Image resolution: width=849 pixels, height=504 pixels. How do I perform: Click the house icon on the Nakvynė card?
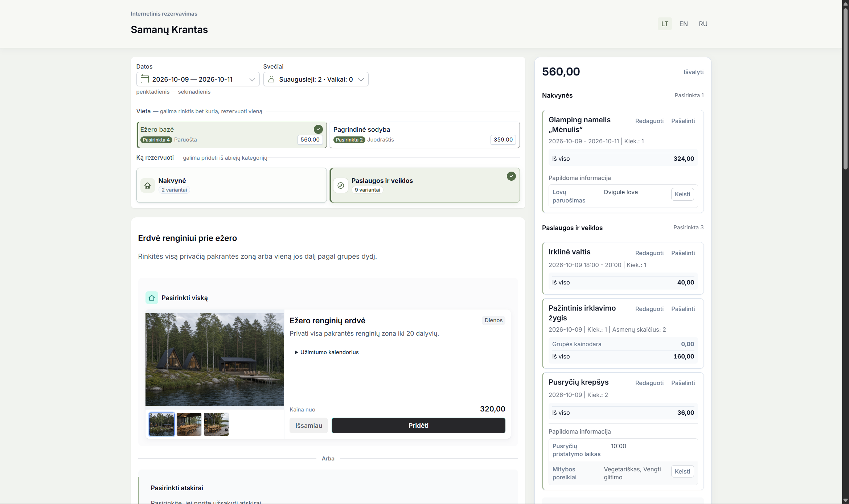point(147,185)
